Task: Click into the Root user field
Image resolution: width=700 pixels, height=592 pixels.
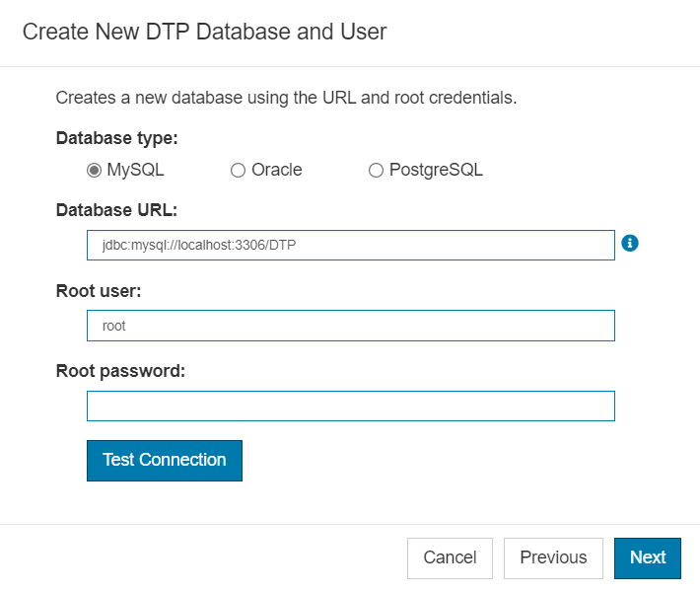Action: [x=351, y=326]
